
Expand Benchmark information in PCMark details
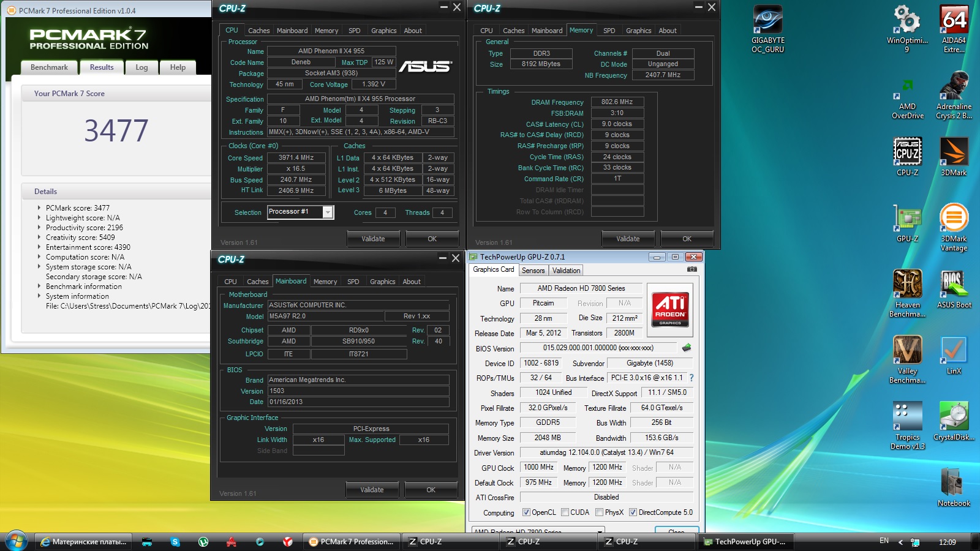(39, 287)
